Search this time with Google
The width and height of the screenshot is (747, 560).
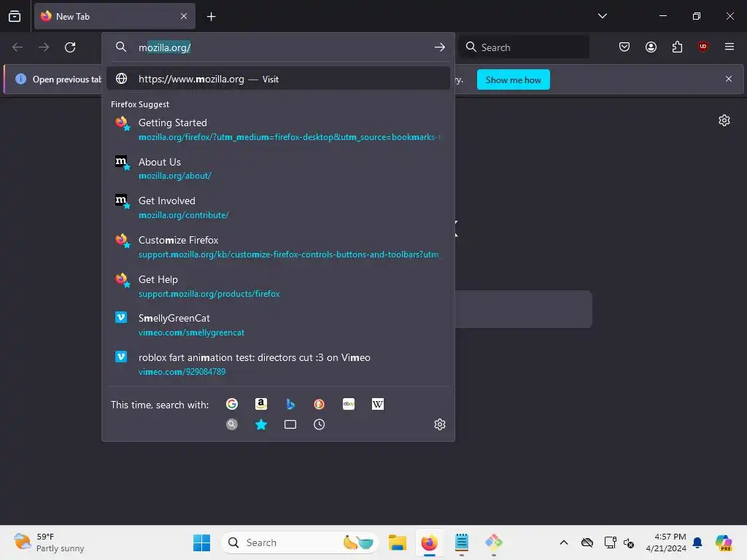point(232,404)
